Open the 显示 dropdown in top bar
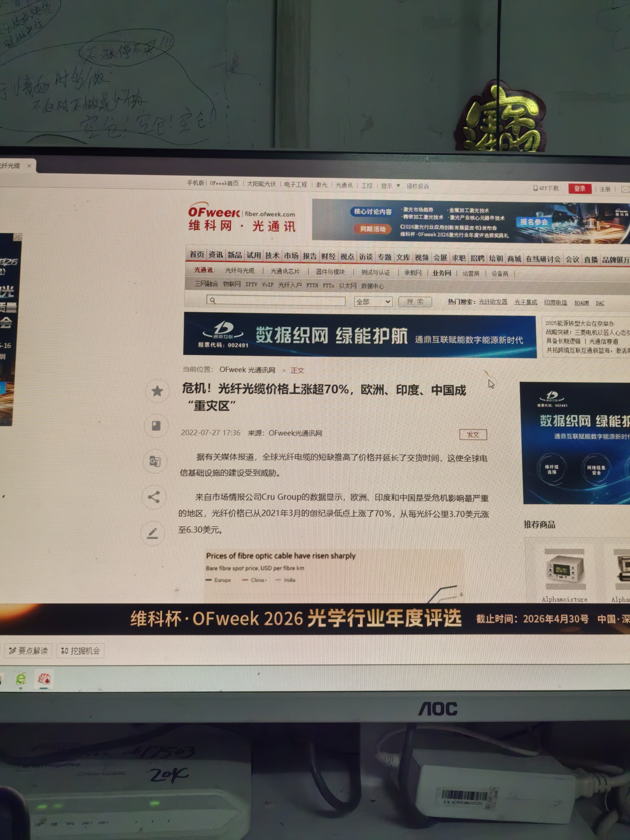Image resolution: width=630 pixels, height=840 pixels. pyautogui.click(x=390, y=186)
